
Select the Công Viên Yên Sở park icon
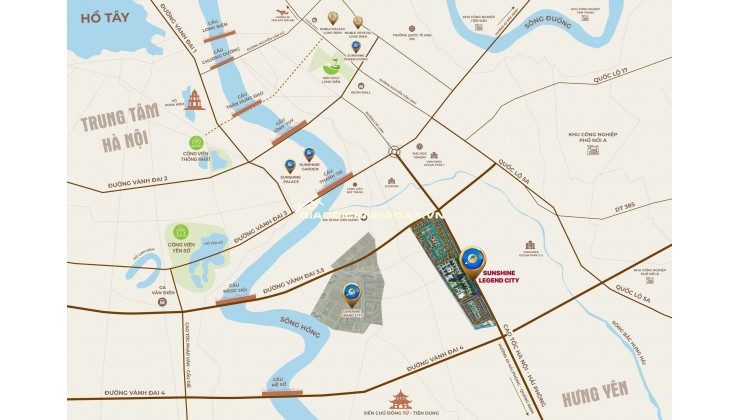point(180,232)
